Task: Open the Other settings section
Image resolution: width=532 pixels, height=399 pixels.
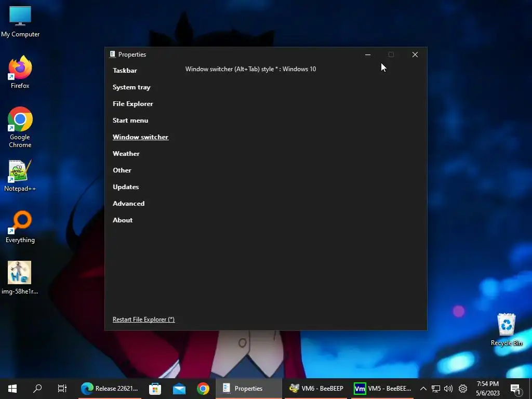Action: pyautogui.click(x=122, y=170)
